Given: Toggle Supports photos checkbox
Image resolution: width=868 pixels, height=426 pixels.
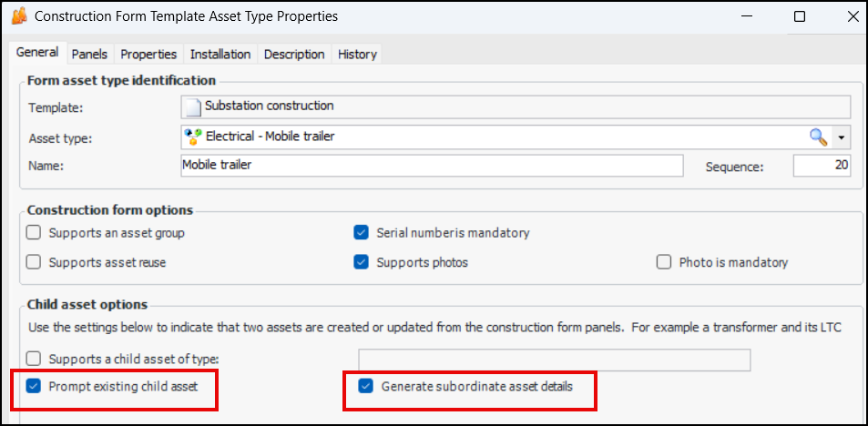Looking at the screenshot, I should [x=361, y=262].
